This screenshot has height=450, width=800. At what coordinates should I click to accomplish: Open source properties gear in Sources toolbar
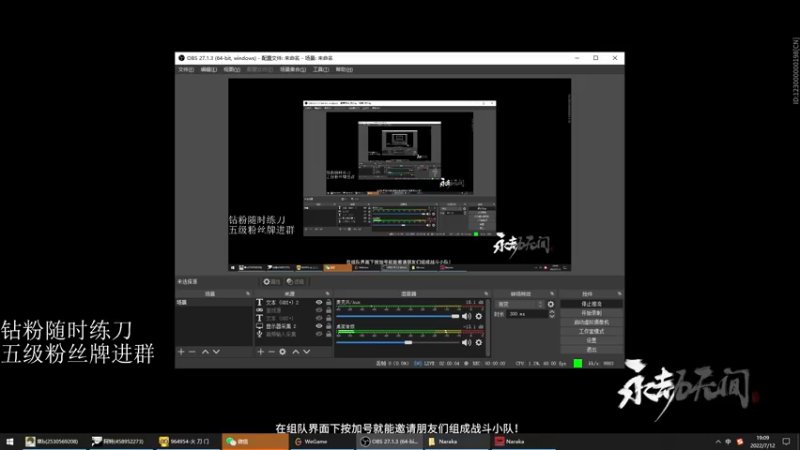(283, 352)
